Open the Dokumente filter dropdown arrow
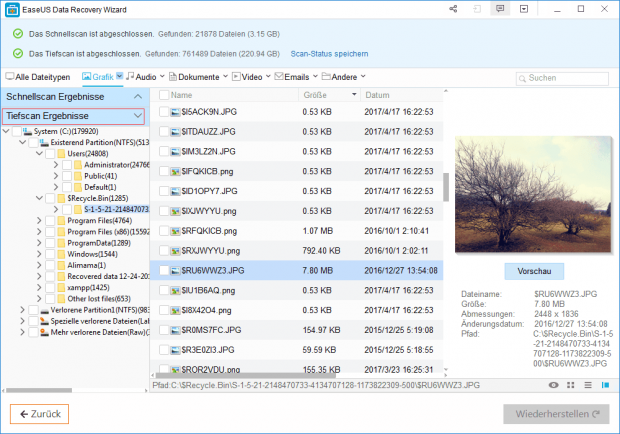 pyautogui.click(x=225, y=76)
